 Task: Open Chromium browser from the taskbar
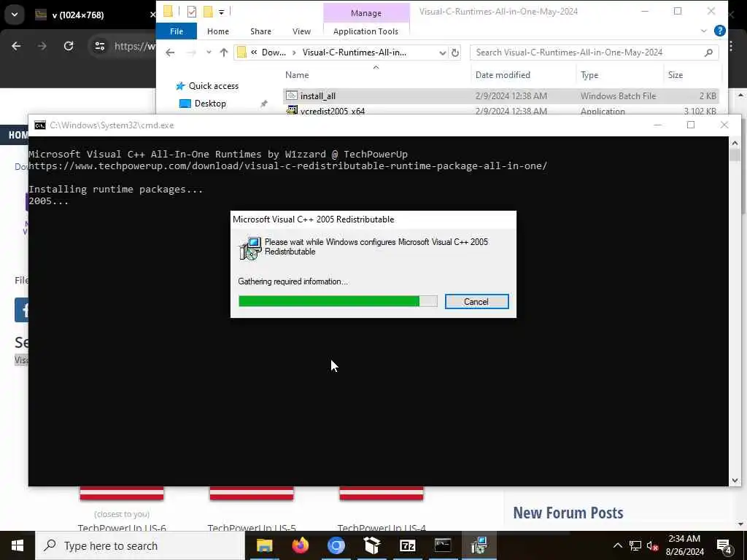click(x=336, y=545)
